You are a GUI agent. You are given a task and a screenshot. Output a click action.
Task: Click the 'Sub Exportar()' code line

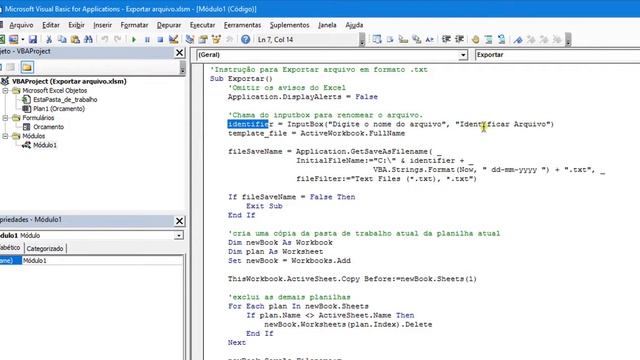tap(241, 79)
